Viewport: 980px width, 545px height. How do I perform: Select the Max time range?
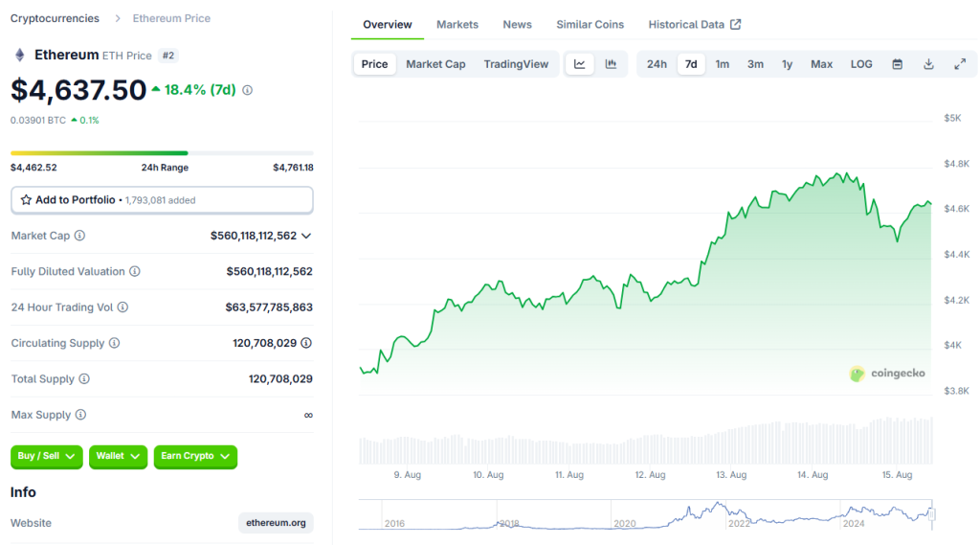[821, 64]
